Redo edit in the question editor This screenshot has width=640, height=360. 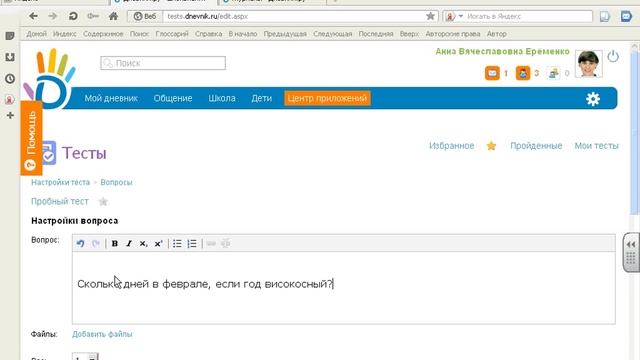coord(96,243)
